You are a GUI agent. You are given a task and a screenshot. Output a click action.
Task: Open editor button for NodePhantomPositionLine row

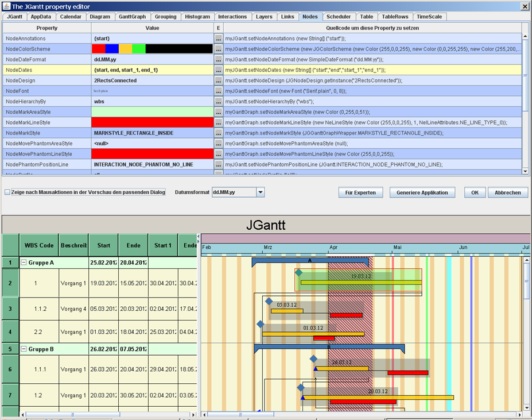(x=219, y=165)
